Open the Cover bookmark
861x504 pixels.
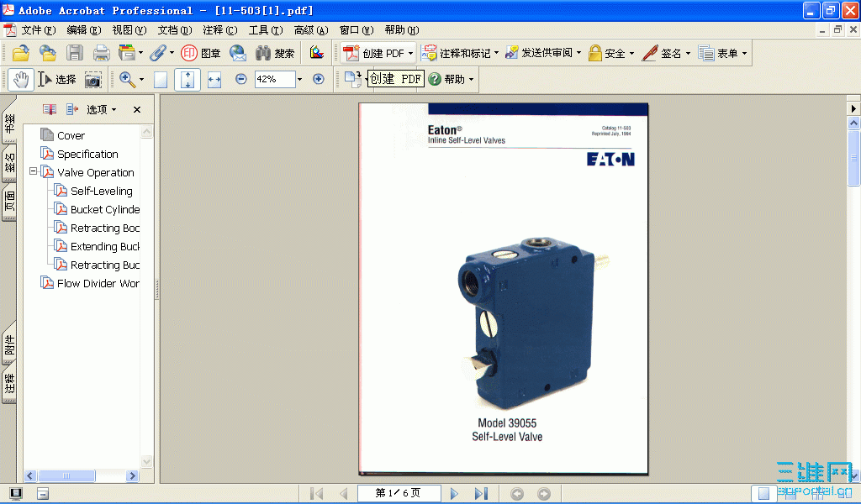(x=71, y=135)
